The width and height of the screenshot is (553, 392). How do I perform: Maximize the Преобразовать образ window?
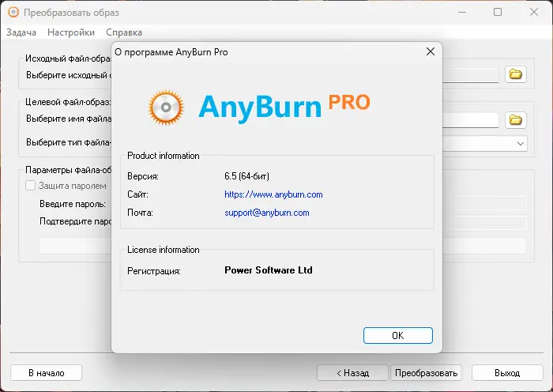click(x=498, y=13)
